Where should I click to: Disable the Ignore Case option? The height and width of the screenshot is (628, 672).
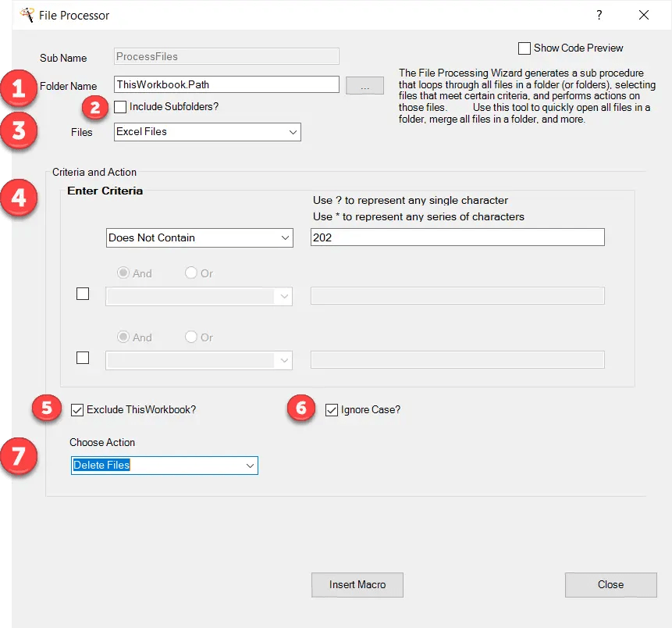point(331,409)
